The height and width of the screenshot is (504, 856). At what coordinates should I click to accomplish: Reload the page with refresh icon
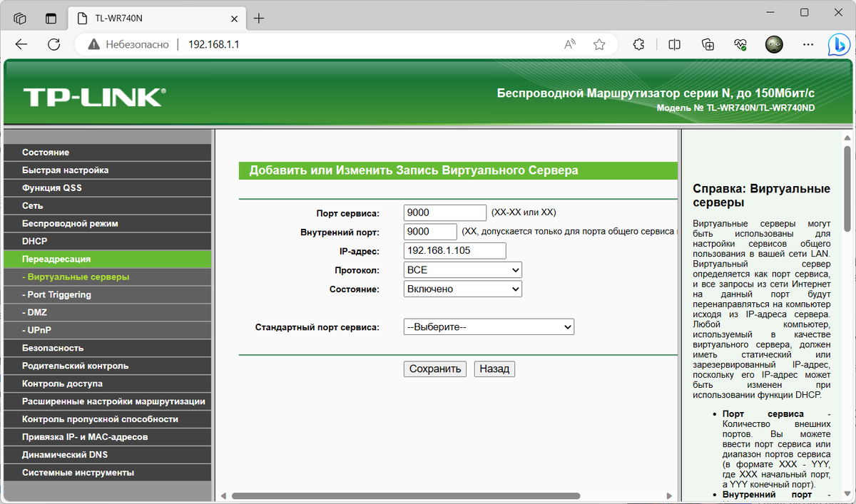(x=54, y=44)
